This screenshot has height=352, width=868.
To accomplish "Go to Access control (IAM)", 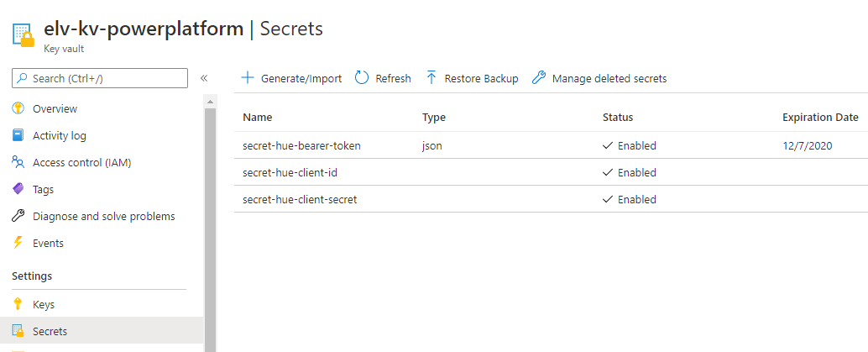I will pyautogui.click(x=82, y=162).
